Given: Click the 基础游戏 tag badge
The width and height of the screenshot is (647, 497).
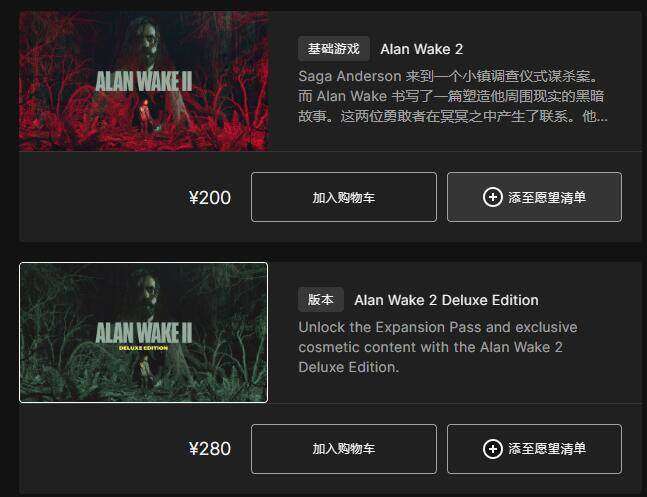Looking at the screenshot, I should (334, 49).
